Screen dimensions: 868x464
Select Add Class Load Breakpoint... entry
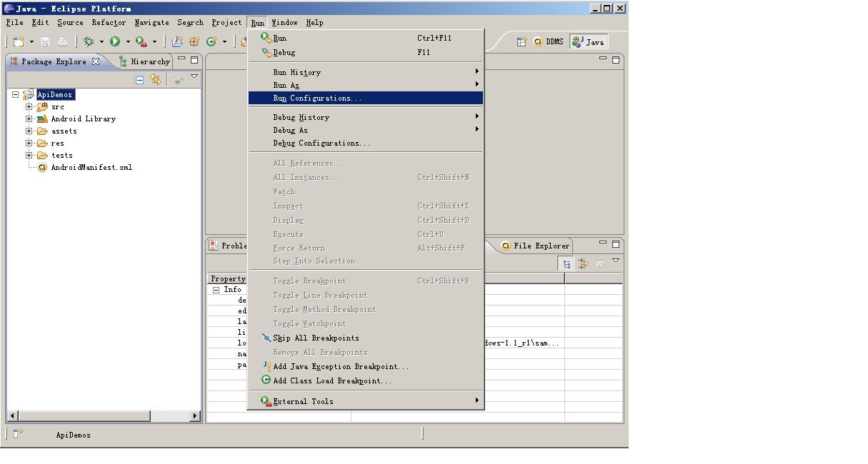point(366,380)
